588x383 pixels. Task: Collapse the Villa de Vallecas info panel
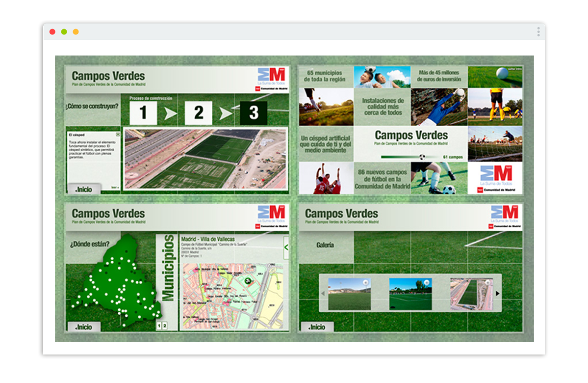coord(286,247)
